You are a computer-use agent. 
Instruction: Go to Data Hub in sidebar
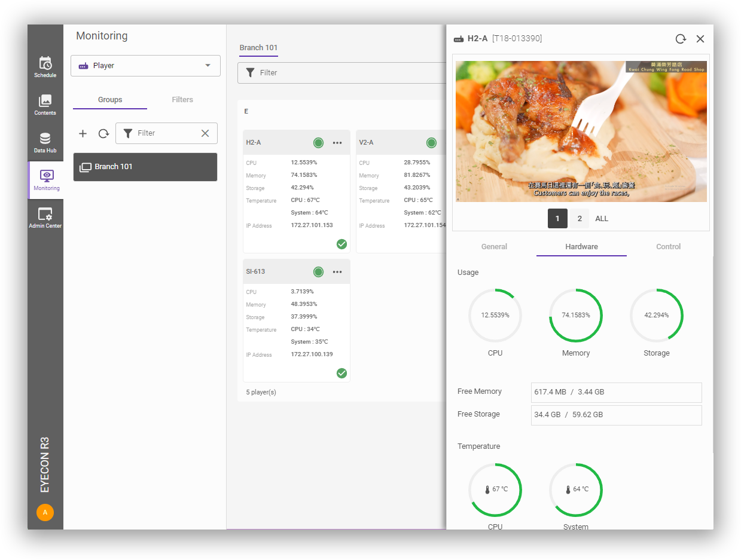click(45, 142)
